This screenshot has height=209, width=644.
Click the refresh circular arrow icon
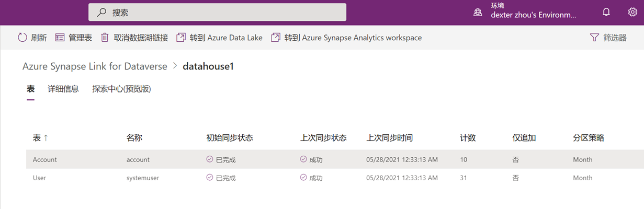point(22,38)
